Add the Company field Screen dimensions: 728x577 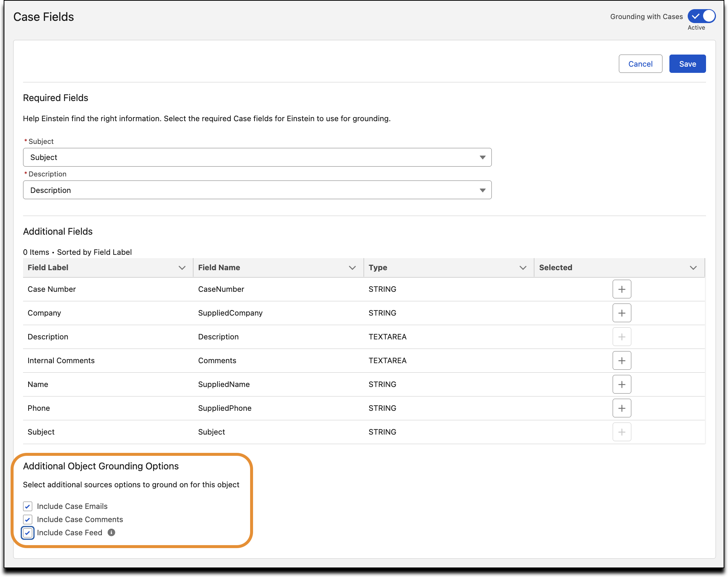click(621, 313)
